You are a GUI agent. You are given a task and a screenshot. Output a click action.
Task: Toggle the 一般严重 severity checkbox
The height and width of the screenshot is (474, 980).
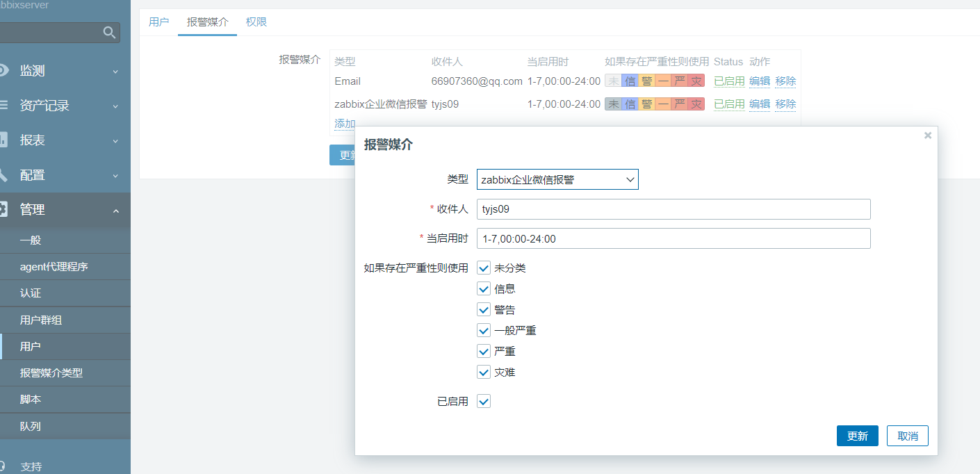[x=484, y=330]
